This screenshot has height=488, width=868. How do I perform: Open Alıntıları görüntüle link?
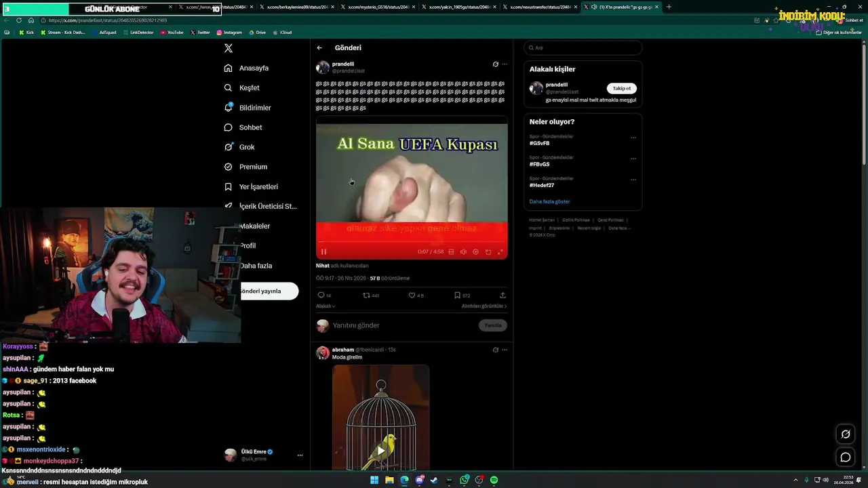pos(484,306)
